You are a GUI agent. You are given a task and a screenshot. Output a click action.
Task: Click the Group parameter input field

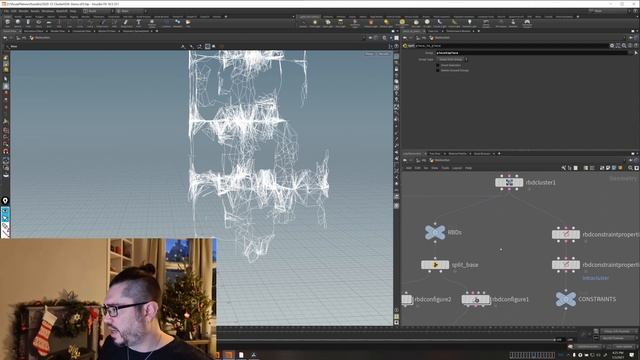point(532,53)
